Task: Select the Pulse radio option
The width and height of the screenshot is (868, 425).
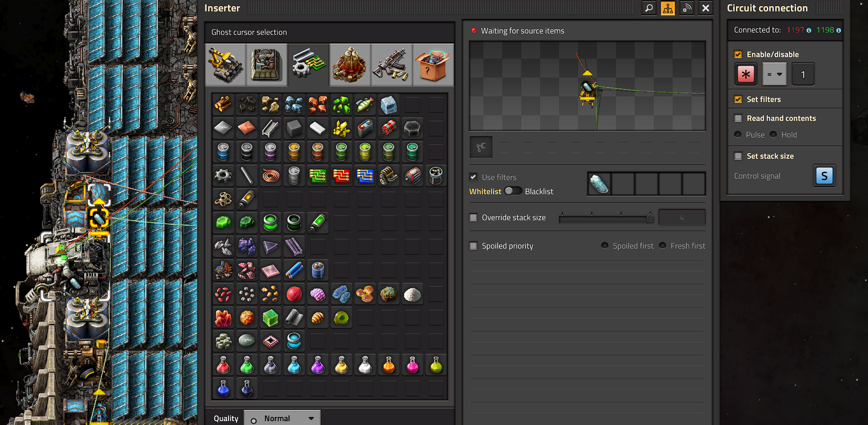Action: click(x=738, y=134)
